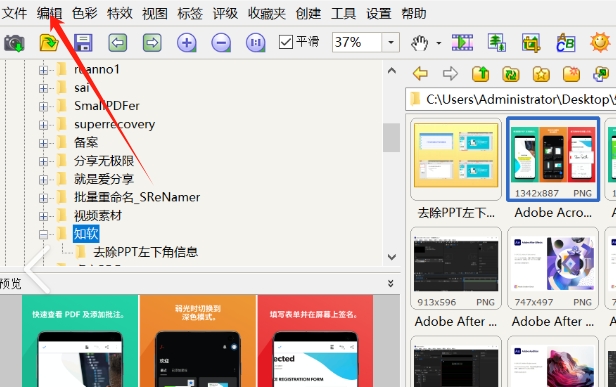
Task: Click the zoom out minus icon
Action: (221, 42)
